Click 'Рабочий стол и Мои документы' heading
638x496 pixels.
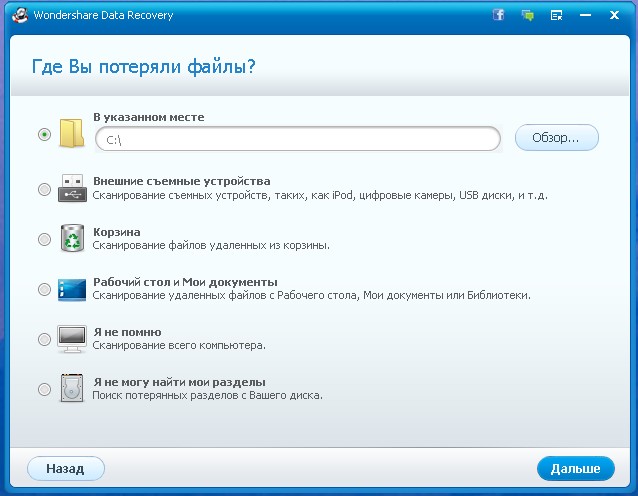(x=185, y=282)
